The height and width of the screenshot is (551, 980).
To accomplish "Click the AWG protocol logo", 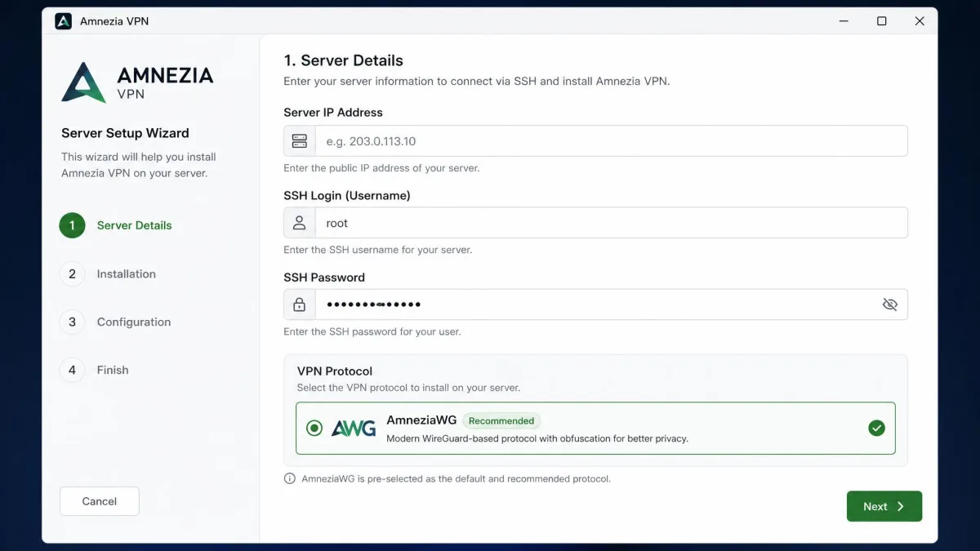I will click(354, 428).
